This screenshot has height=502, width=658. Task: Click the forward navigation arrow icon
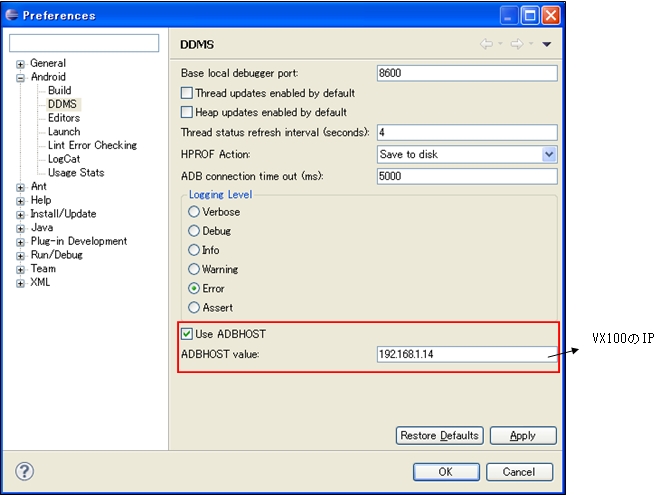(x=517, y=44)
